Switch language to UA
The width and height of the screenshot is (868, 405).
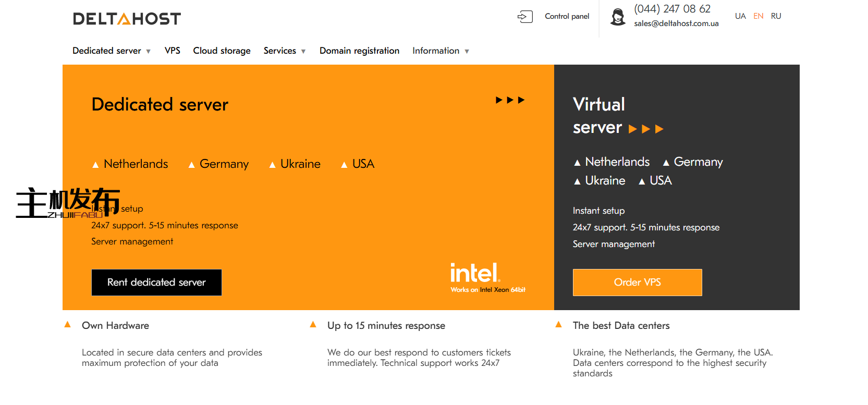pyautogui.click(x=740, y=16)
